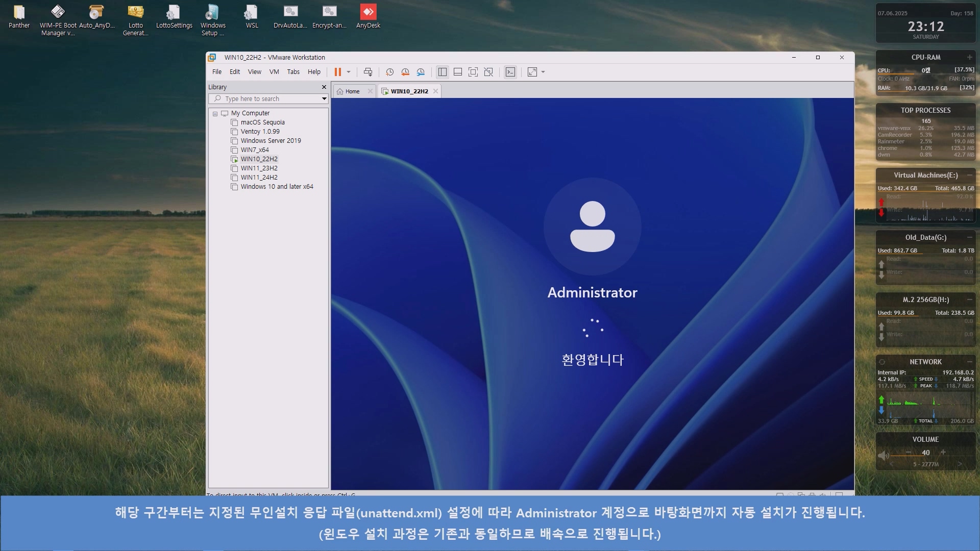The image size is (980, 551).
Task: Select WIN11_24H2 in the library
Action: pyautogui.click(x=259, y=178)
